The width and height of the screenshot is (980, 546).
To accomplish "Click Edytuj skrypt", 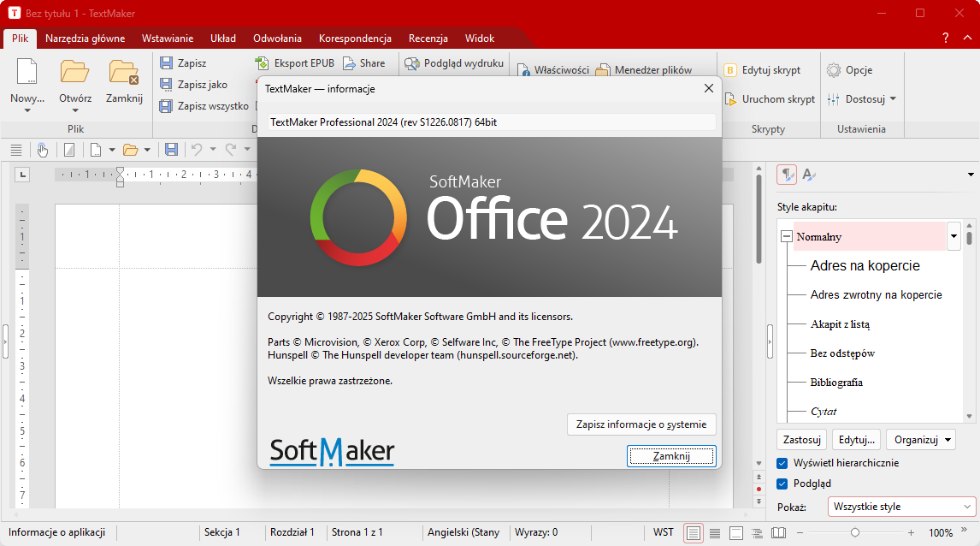I will 763,70.
